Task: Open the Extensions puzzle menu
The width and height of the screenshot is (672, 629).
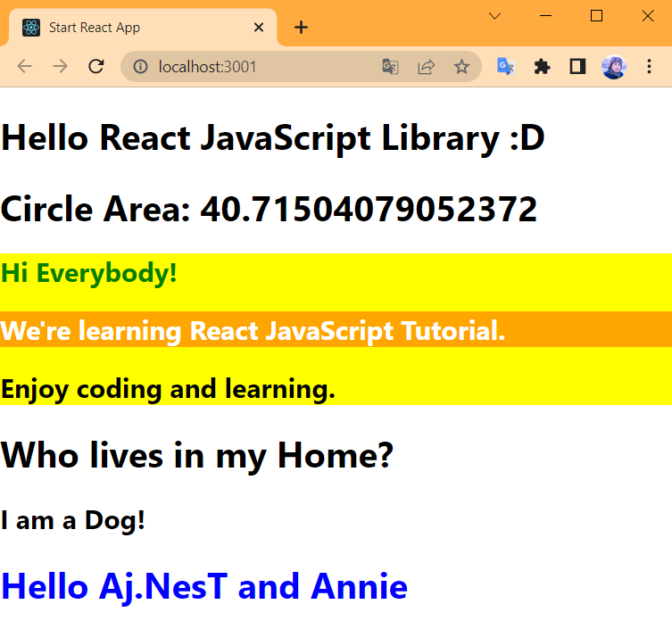Action: 542,67
